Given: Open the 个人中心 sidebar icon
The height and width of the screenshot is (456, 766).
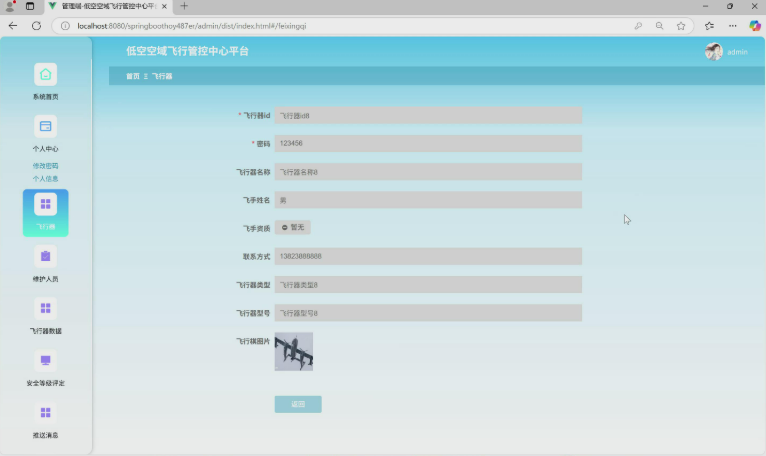Looking at the screenshot, I should [45, 127].
